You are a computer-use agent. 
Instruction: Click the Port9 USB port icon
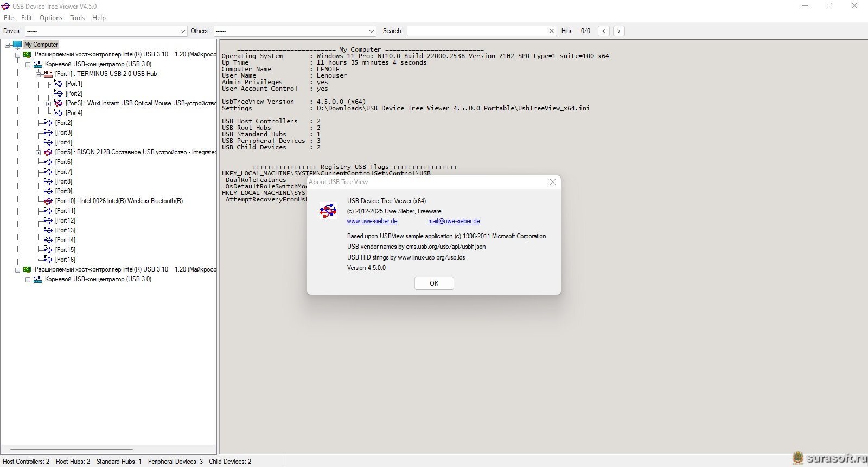tap(48, 191)
